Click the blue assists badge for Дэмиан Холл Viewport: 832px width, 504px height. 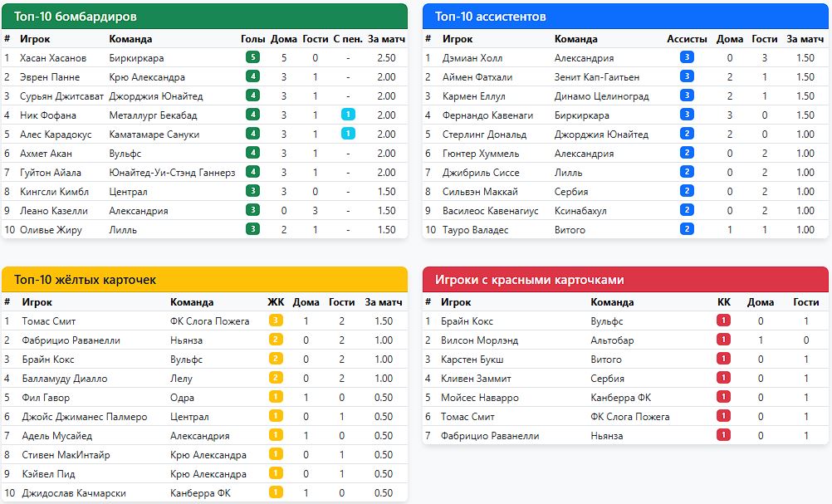coord(687,57)
